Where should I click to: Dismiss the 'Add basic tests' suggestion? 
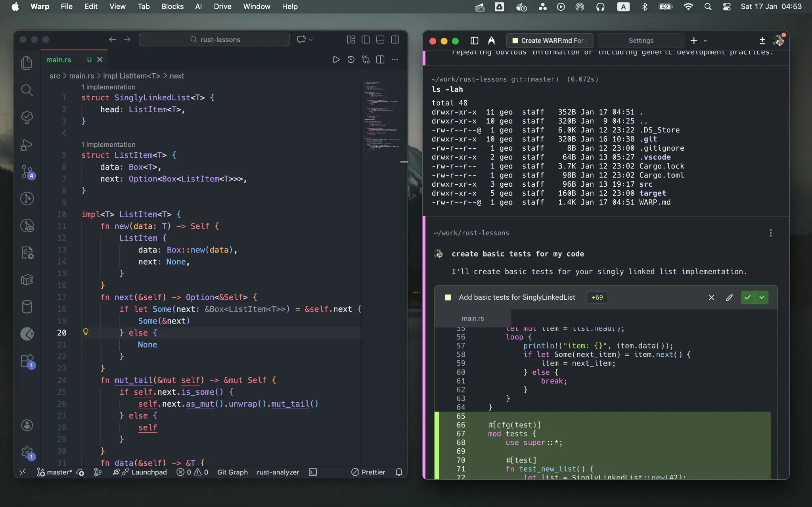point(711,297)
